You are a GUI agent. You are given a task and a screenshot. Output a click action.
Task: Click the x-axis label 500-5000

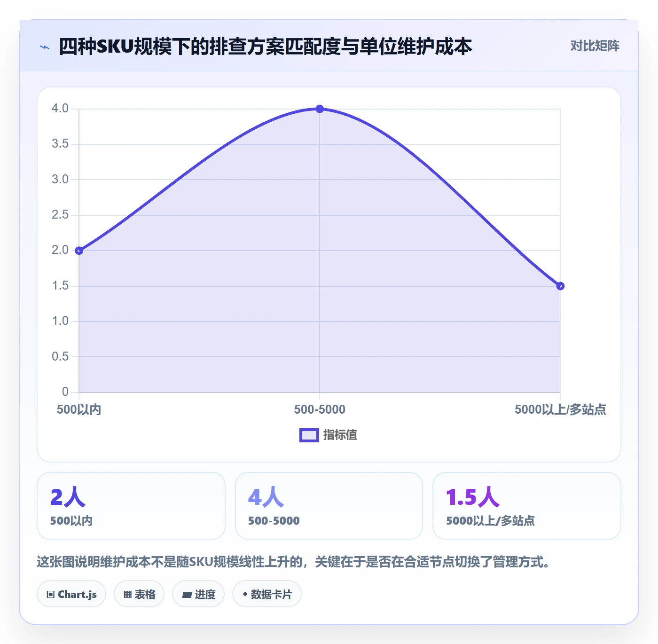click(x=320, y=409)
